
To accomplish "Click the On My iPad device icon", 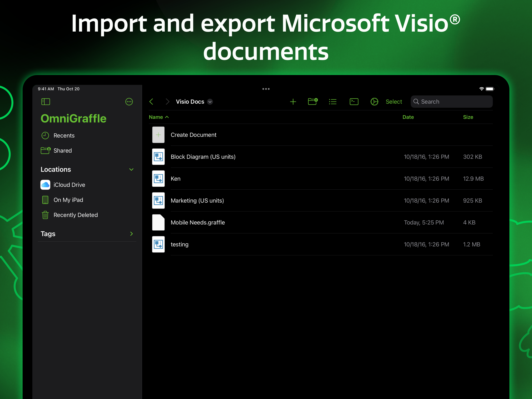I will tap(45, 200).
